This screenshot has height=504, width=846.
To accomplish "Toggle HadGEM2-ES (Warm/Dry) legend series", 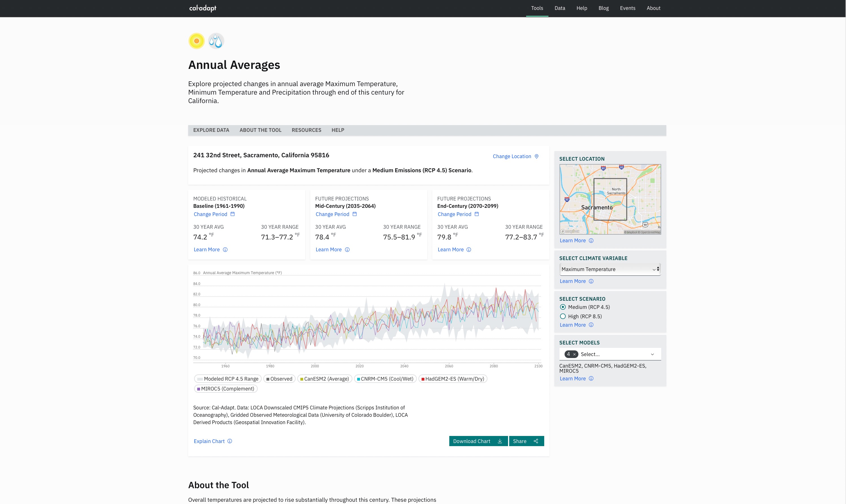I will pos(453,379).
